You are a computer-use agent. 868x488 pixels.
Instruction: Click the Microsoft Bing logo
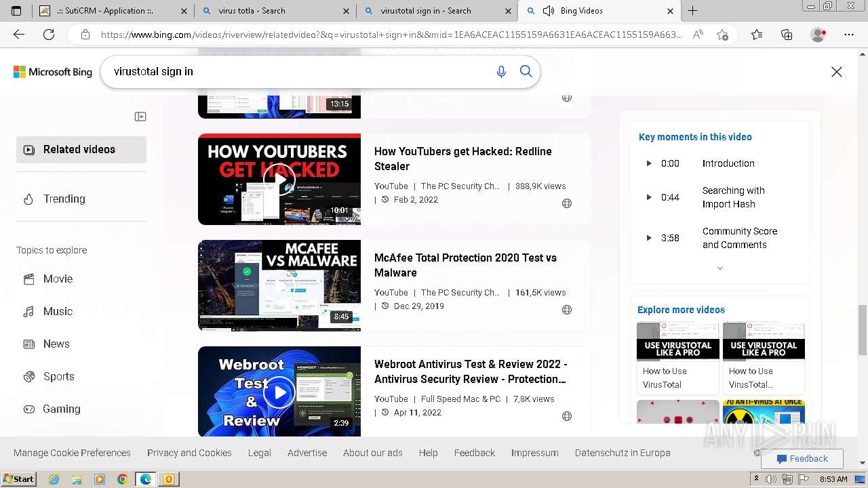tap(53, 72)
